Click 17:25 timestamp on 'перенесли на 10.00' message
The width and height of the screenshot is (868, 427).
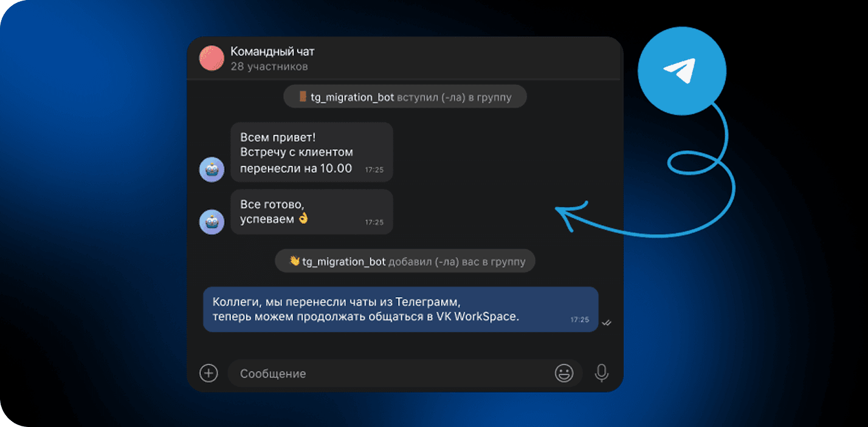[x=374, y=170]
